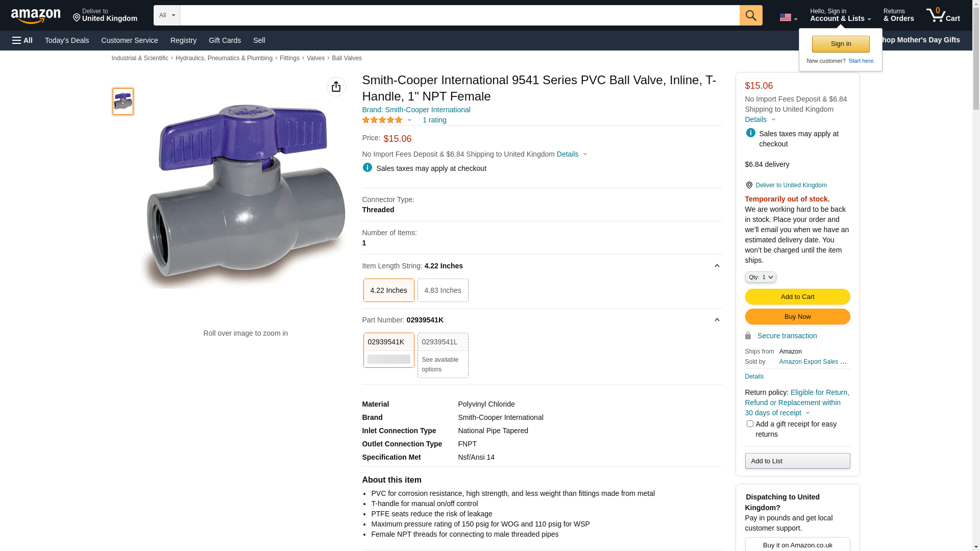Click the share icon above product image
The image size is (980, 551).
pos(336,87)
